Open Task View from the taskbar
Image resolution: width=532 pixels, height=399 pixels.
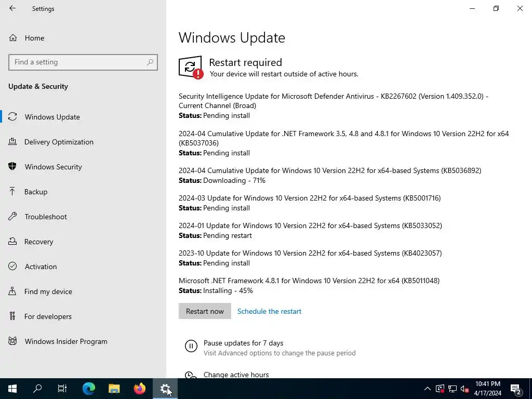62,389
